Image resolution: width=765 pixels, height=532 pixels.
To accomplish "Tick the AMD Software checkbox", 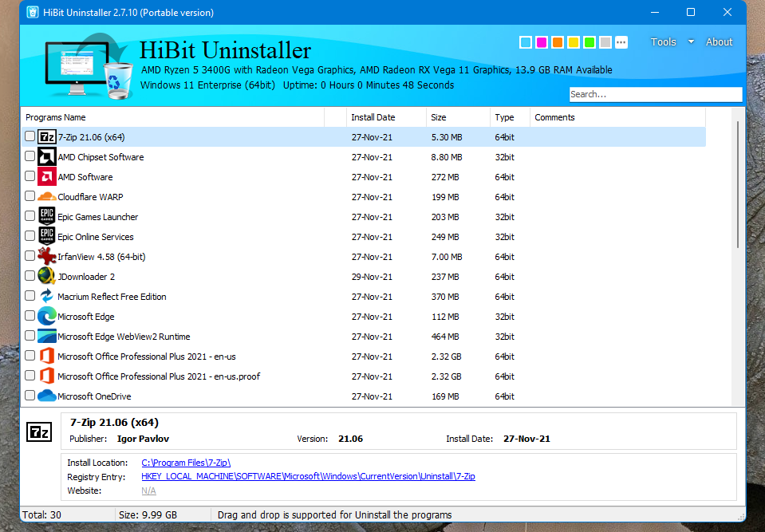I will coord(30,176).
